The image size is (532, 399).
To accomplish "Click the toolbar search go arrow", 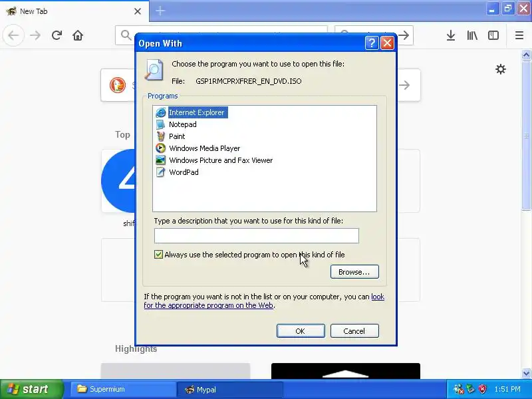I will pyautogui.click(x=404, y=35).
